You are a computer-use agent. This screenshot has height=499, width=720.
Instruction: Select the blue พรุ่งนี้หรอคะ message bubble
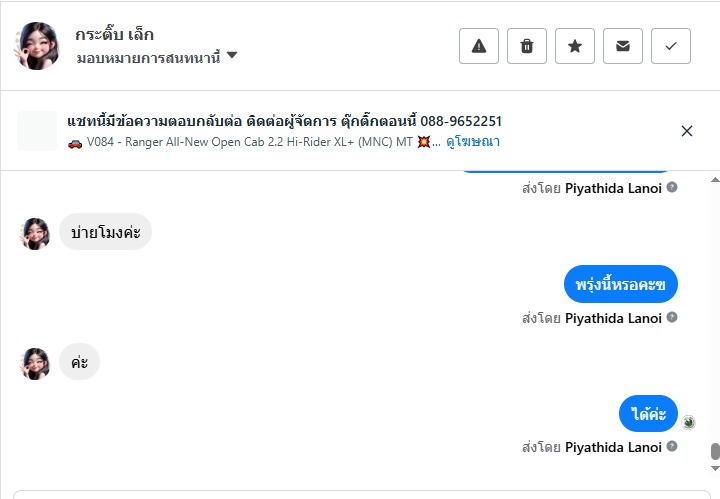(x=620, y=285)
